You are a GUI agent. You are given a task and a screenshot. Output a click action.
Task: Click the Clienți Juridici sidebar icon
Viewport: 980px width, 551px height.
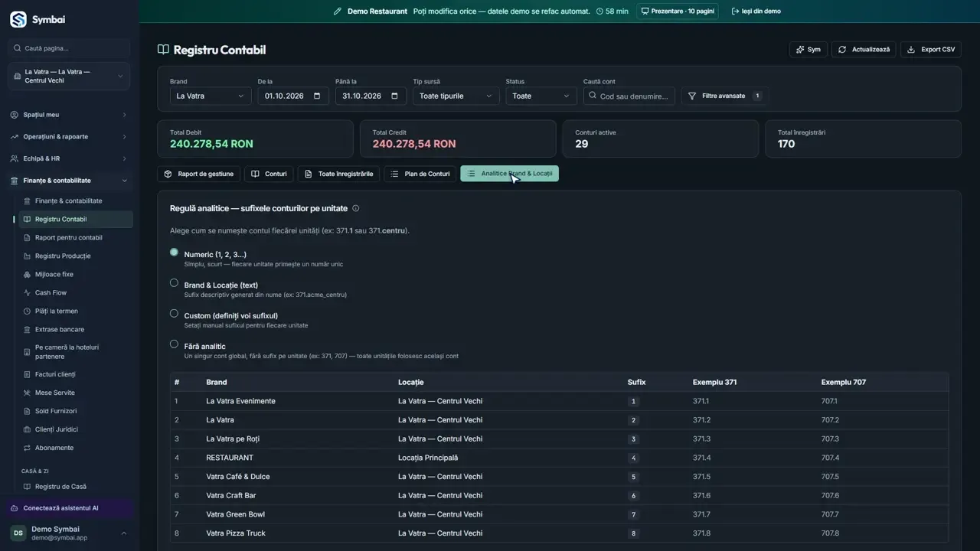(28, 430)
